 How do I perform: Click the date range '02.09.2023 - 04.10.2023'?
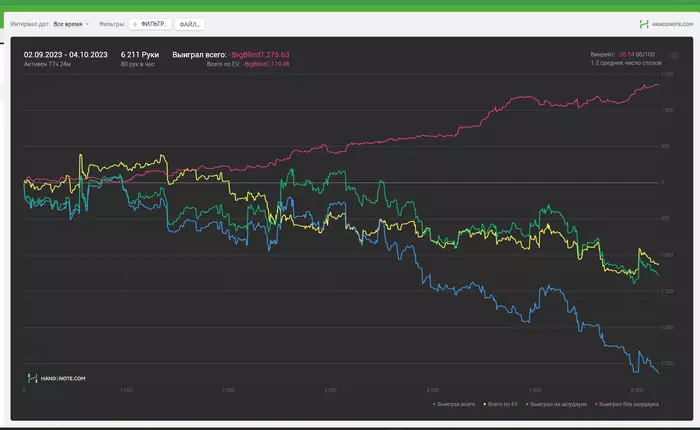coord(66,54)
